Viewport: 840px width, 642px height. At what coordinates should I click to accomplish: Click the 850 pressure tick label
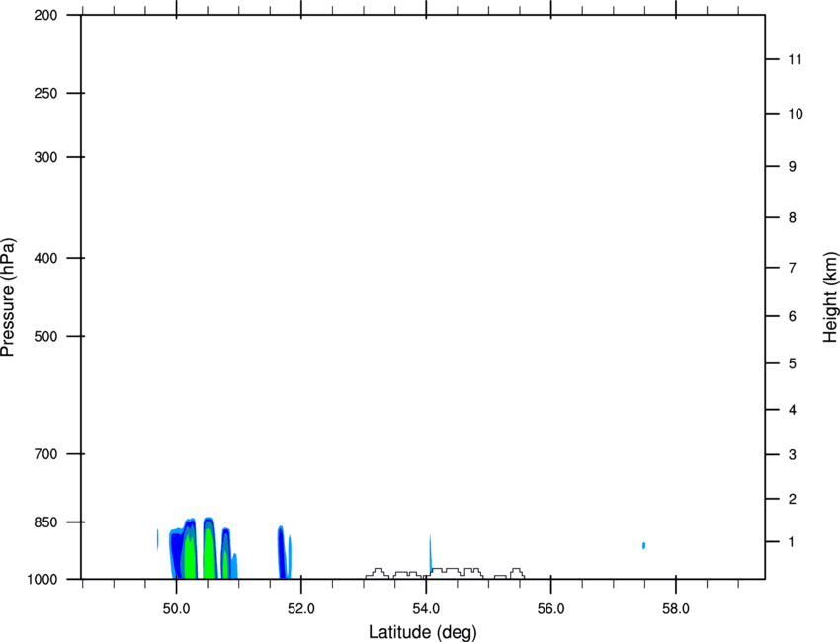(45, 522)
